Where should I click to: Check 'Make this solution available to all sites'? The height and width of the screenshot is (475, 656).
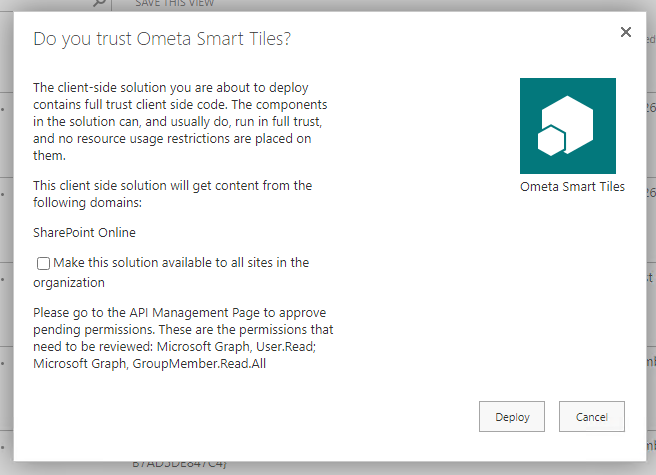(x=43, y=263)
